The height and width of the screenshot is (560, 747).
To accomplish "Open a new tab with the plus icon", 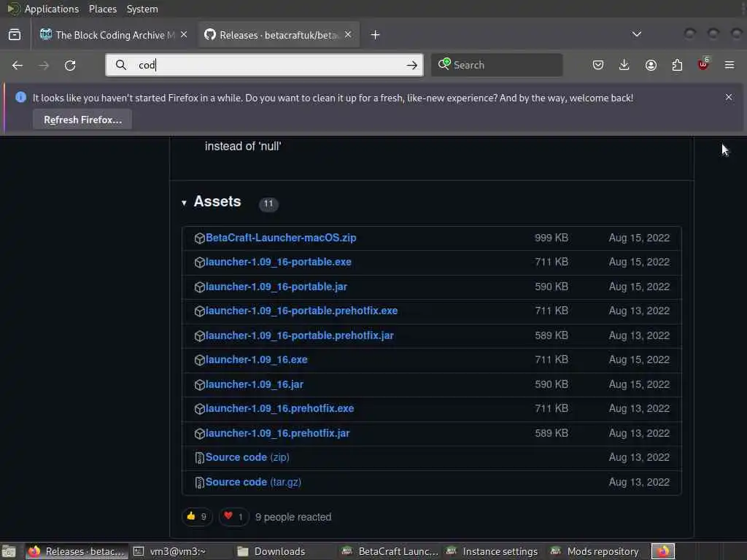I will [x=376, y=35].
